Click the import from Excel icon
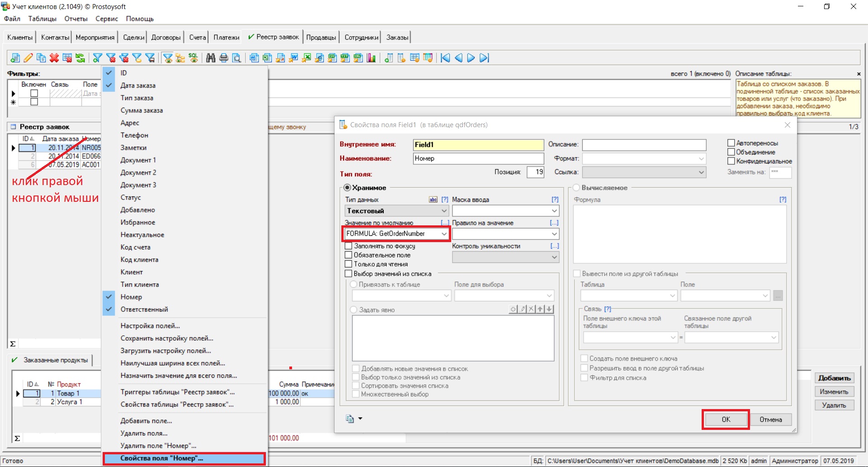The image size is (868, 467). (x=307, y=58)
